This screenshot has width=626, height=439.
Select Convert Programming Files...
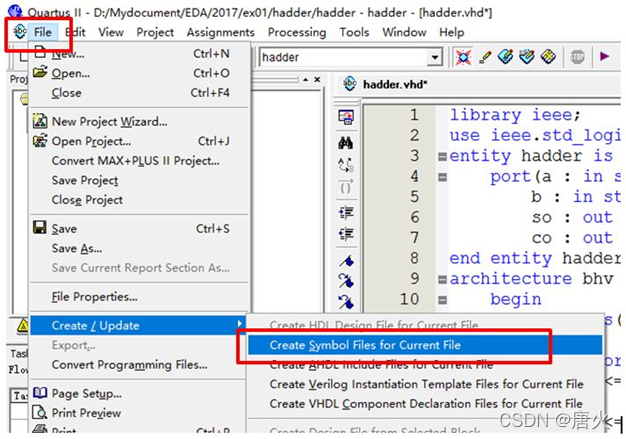[138, 364]
